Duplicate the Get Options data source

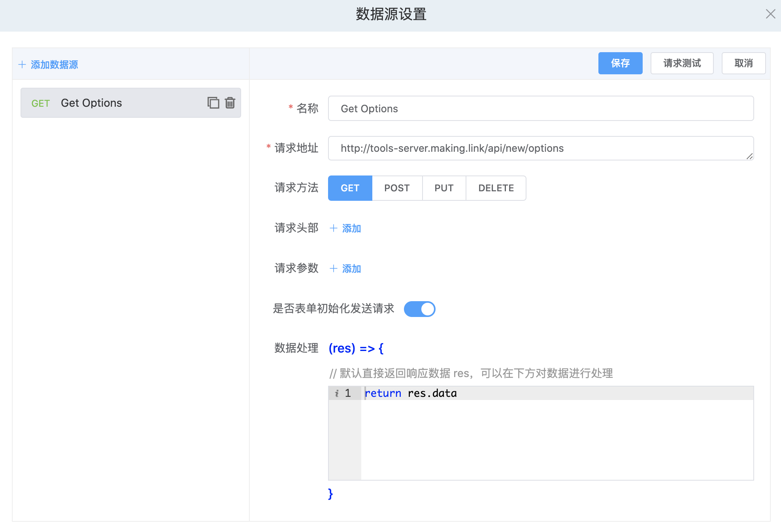pos(213,103)
